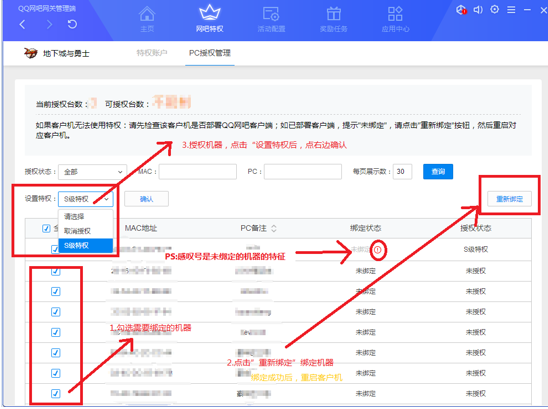Open the 设置特权 dropdown

(86, 199)
